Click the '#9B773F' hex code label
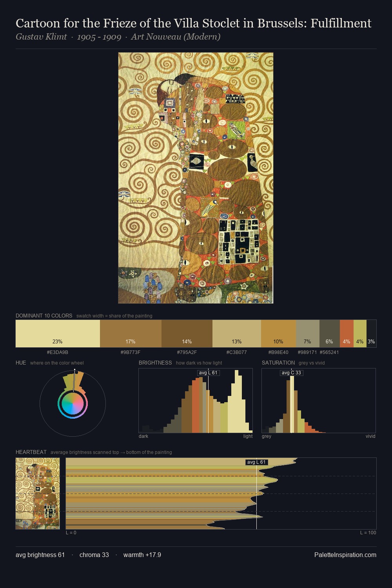392x588 pixels. 131,352
